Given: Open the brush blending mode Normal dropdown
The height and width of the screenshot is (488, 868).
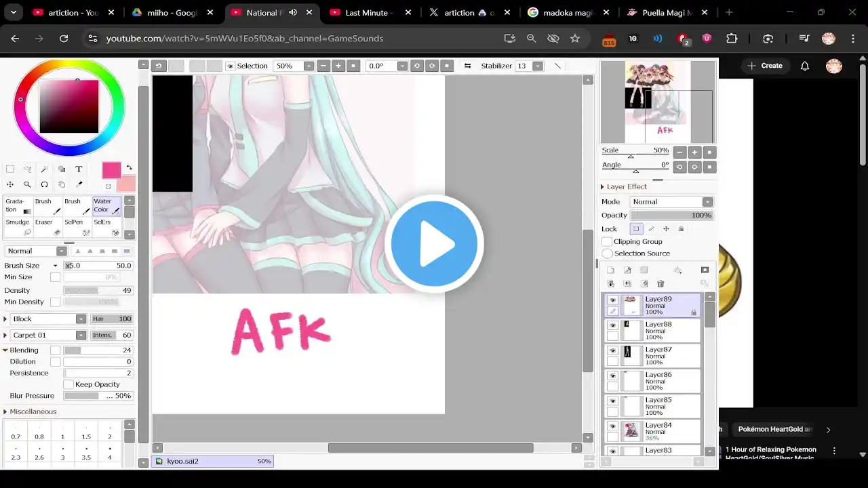Looking at the screenshot, I should pyautogui.click(x=35, y=251).
